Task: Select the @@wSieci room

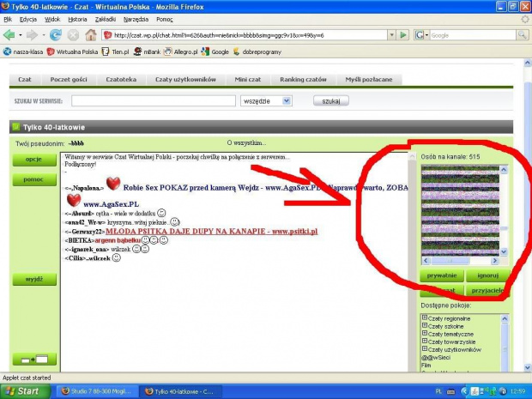Action: (436, 357)
